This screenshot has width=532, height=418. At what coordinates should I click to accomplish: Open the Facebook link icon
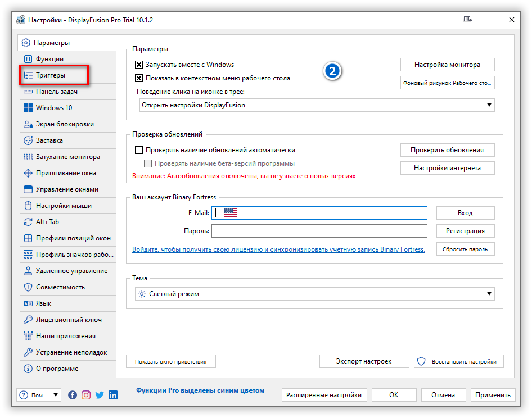pos(73,395)
